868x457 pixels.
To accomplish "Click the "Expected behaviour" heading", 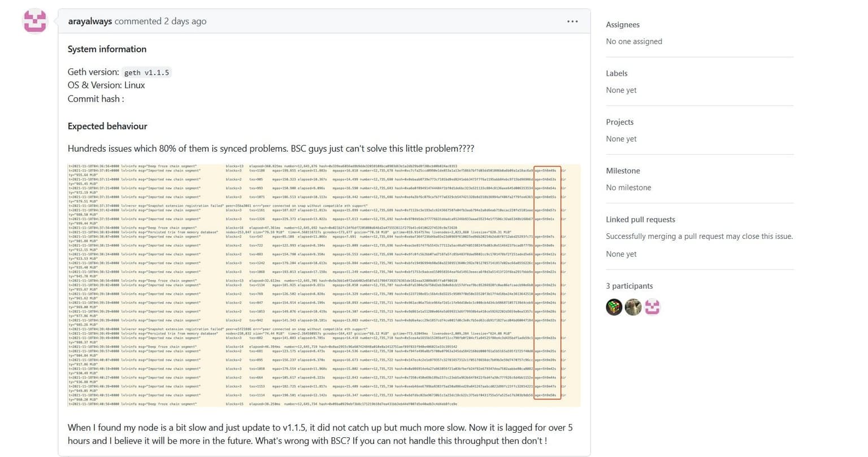I will 107,126.
